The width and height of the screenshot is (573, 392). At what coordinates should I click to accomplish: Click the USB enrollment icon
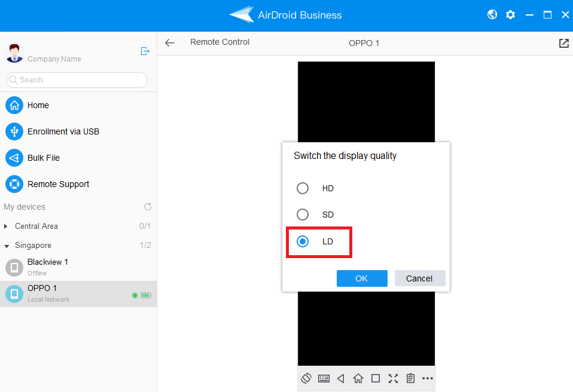tap(14, 131)
